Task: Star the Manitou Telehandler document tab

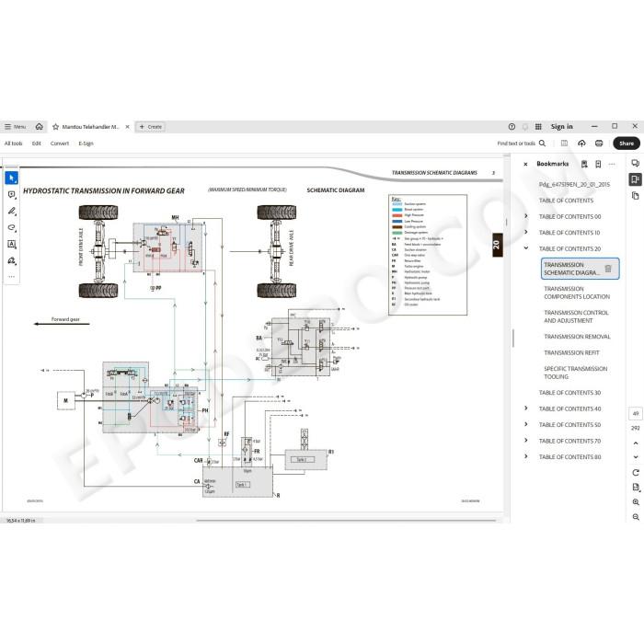Action: click(x=55, y=127)
